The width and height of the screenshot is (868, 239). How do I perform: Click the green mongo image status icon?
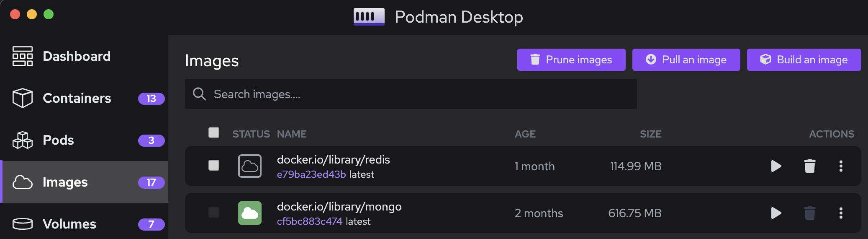(x=250, y=213)
